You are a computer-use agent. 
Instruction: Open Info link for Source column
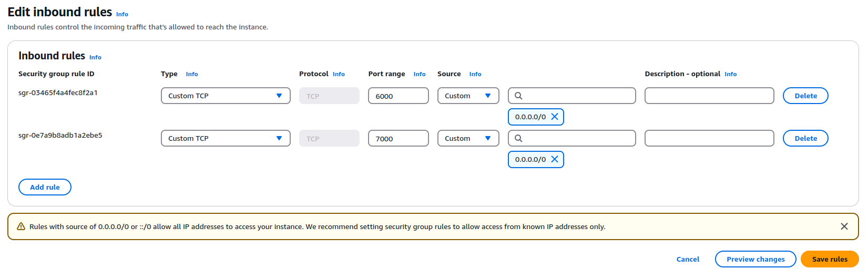pyautogui.click(x=475, y=74)
